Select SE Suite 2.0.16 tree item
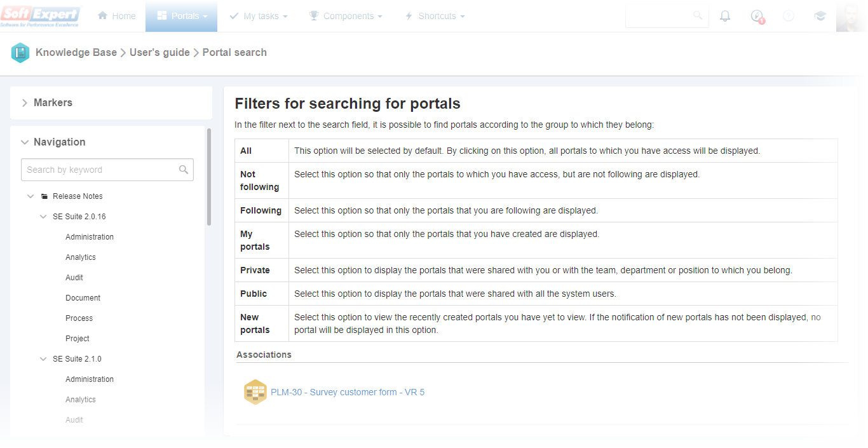Image resolution: width=868 pixels, height=448 pixels. (x=79, y=217)
